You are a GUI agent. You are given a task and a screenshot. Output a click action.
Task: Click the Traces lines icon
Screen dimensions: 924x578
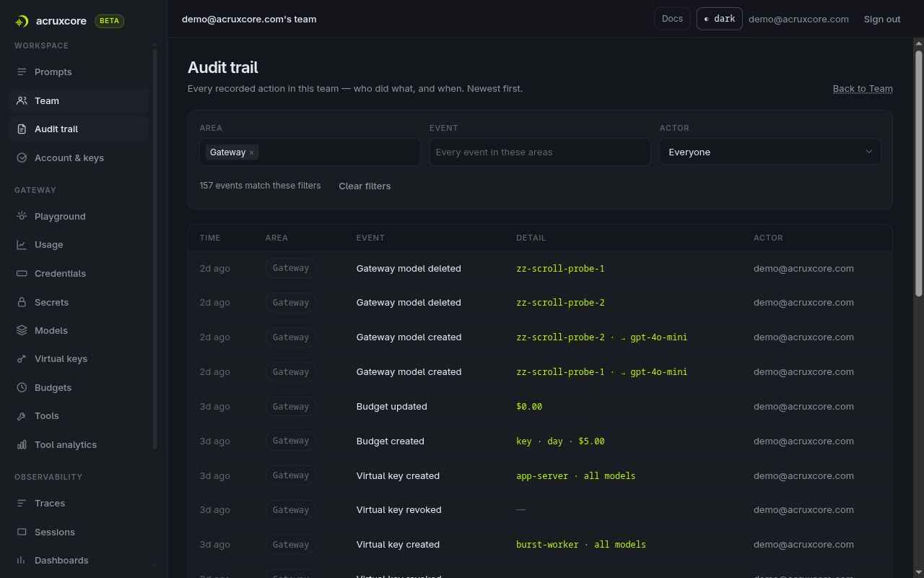[22, 504]
